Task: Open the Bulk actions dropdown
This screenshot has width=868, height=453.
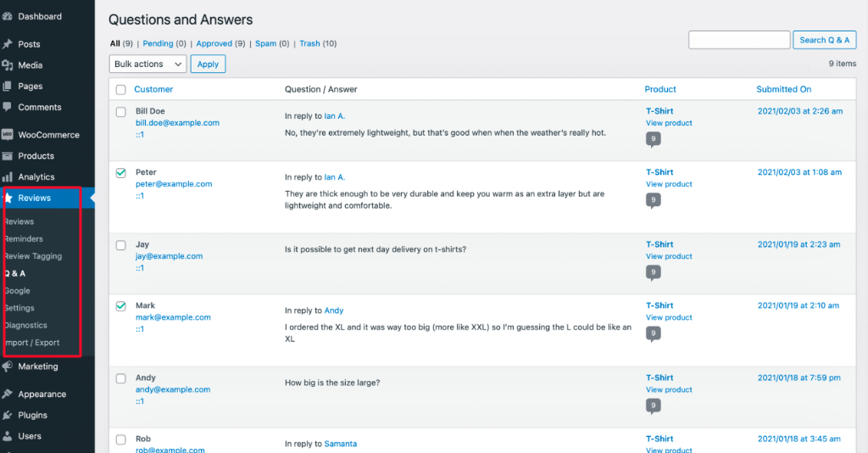Action: click(147, 64)
